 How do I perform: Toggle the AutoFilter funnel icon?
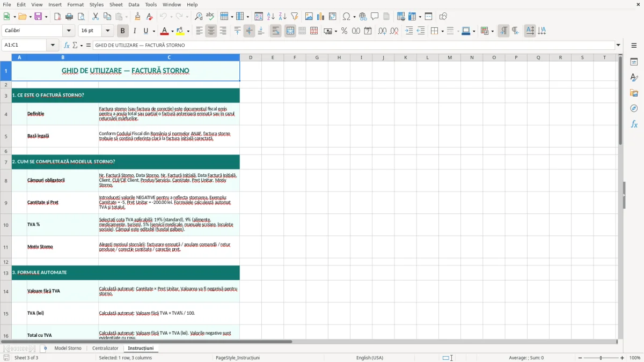tap(295, 17)
